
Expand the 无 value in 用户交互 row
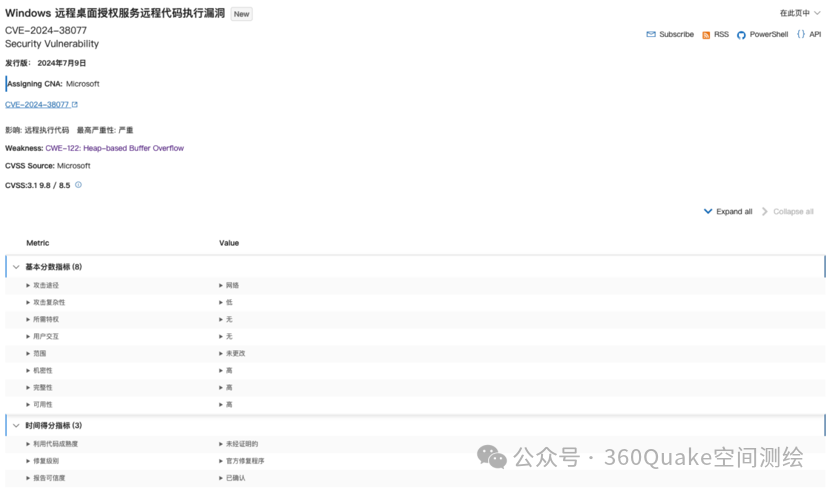coord(225,336)
